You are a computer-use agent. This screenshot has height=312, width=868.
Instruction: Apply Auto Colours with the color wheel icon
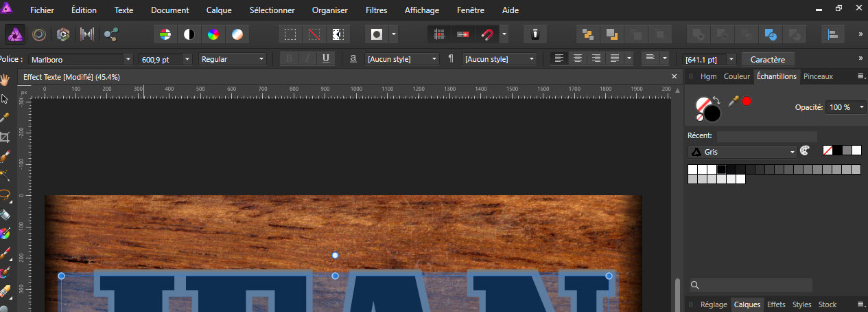[x=213, y=34]
